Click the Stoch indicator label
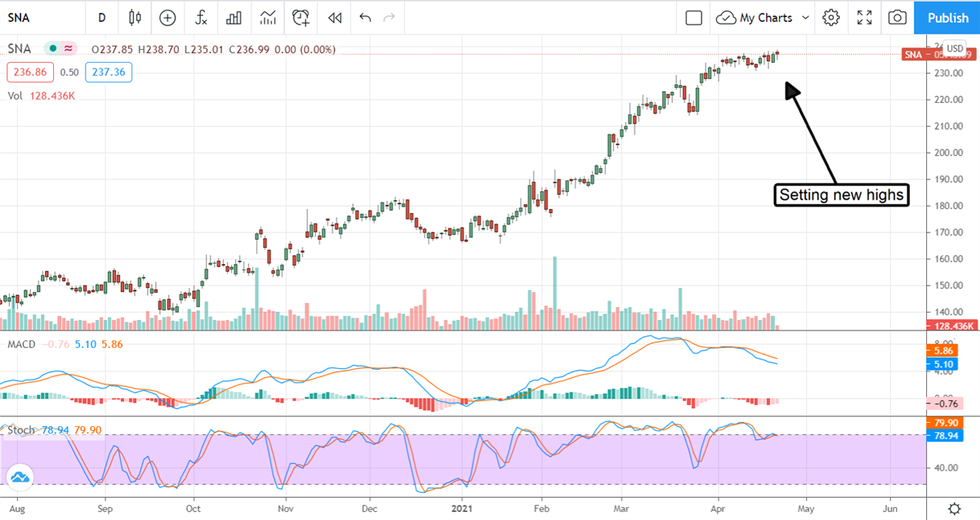This screenshot has width=980, height=520. pyautogui.click(x=20, y=429)
